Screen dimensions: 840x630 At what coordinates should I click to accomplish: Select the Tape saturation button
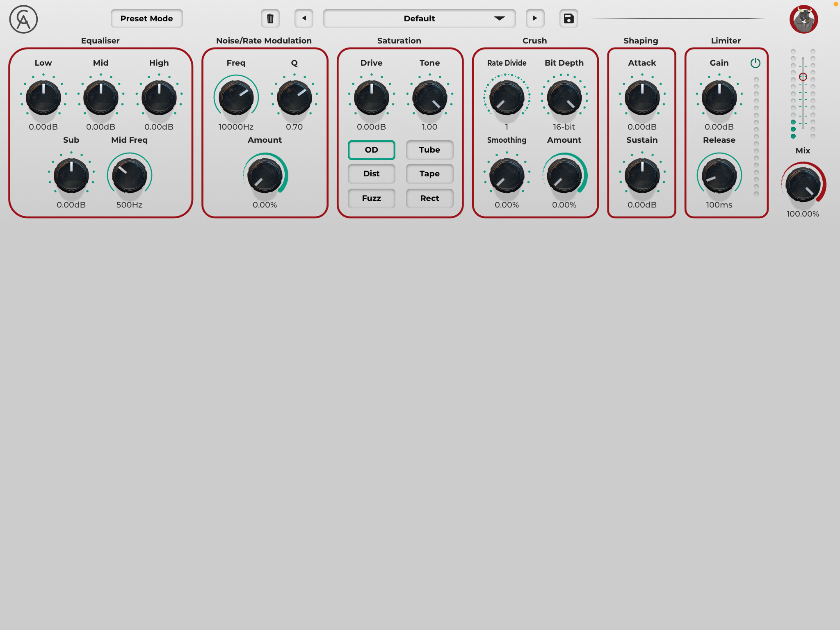(x=429, y=174)
